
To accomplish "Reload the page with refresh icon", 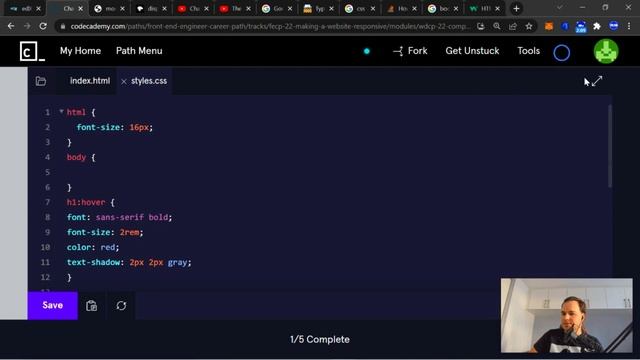I will 43,27.
